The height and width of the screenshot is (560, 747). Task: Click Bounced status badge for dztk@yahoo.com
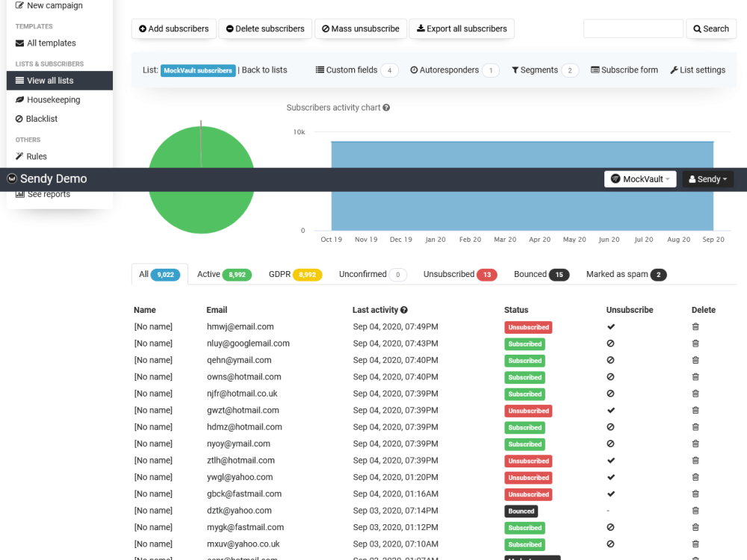[521, 511]
